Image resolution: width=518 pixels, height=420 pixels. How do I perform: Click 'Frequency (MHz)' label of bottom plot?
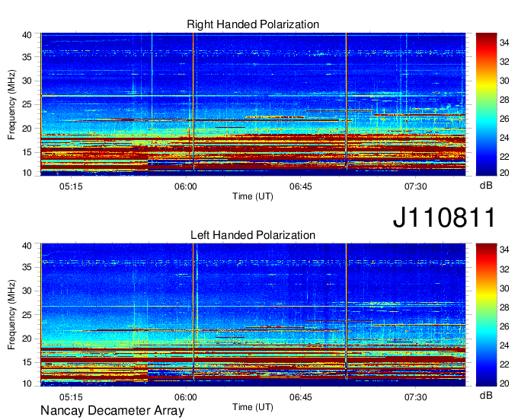click(x=11, y=315)
